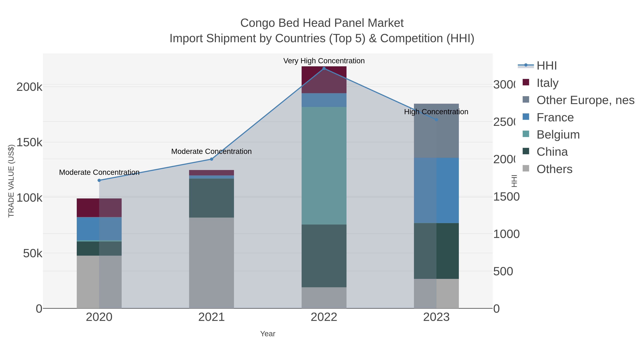644x362 pixels.
Task: Click the 2022 x-axis label
Action: [324, 317]
